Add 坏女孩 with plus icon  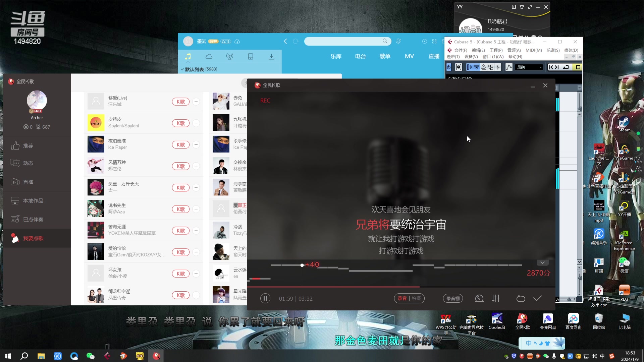point(196,274)
